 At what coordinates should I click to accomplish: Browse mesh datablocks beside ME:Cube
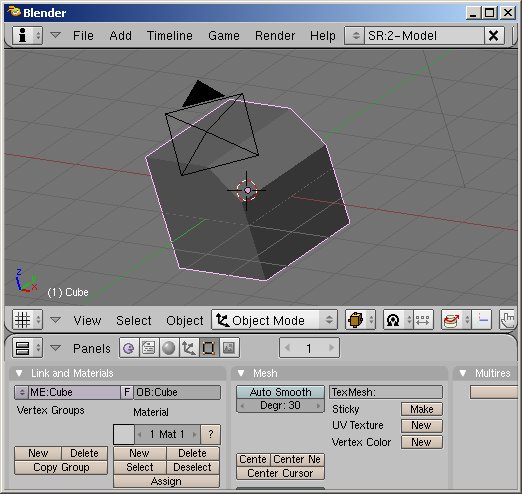point(22,392)
